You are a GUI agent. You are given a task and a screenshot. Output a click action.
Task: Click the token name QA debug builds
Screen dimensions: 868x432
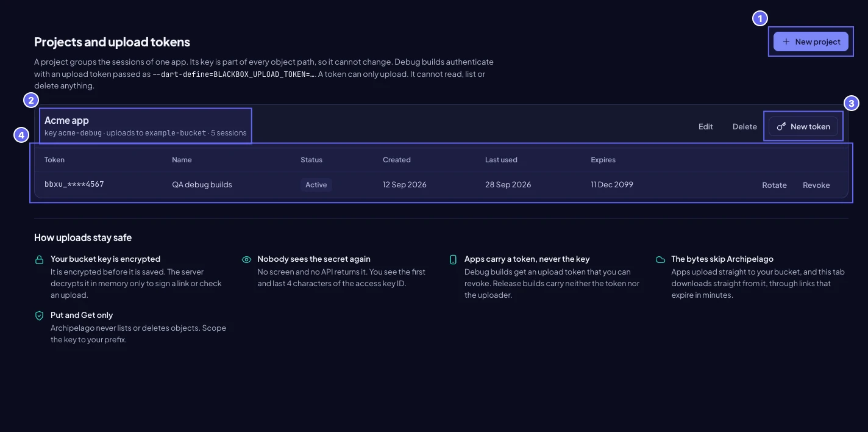coord(202,184)
